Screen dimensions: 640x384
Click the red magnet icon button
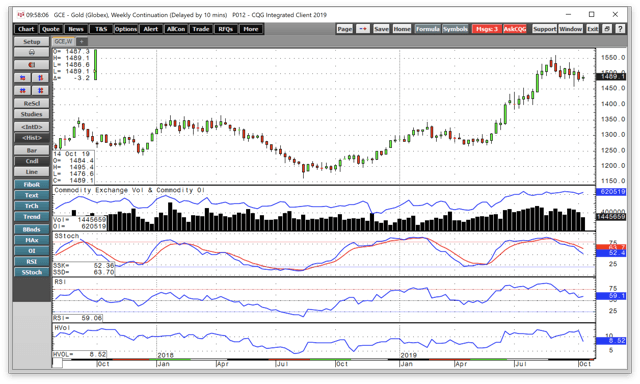(x=31, y=65)
